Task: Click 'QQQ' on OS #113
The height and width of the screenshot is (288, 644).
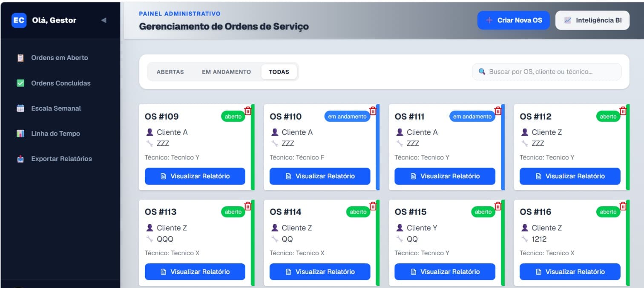Action: 165,239
